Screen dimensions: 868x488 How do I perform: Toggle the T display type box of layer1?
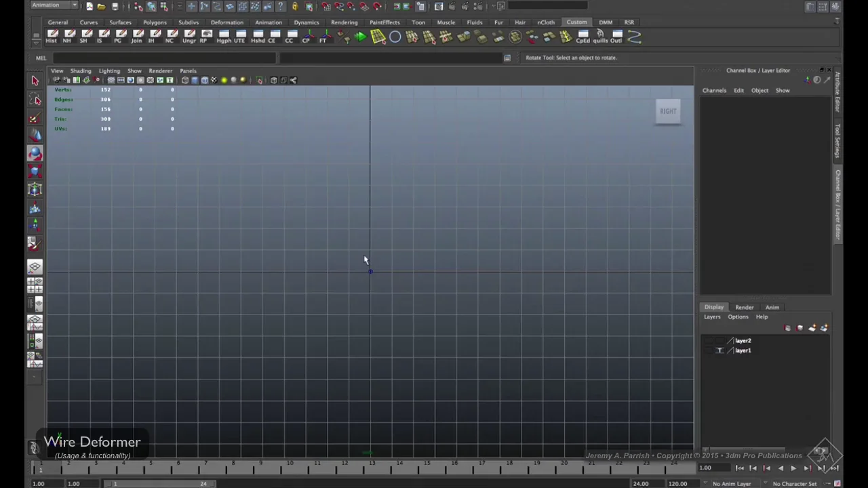pyautogui.click(x=719, y=350)
